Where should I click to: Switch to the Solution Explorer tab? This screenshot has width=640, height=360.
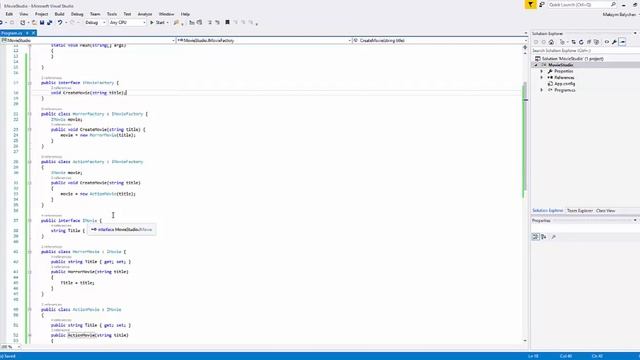pos(547,211)
